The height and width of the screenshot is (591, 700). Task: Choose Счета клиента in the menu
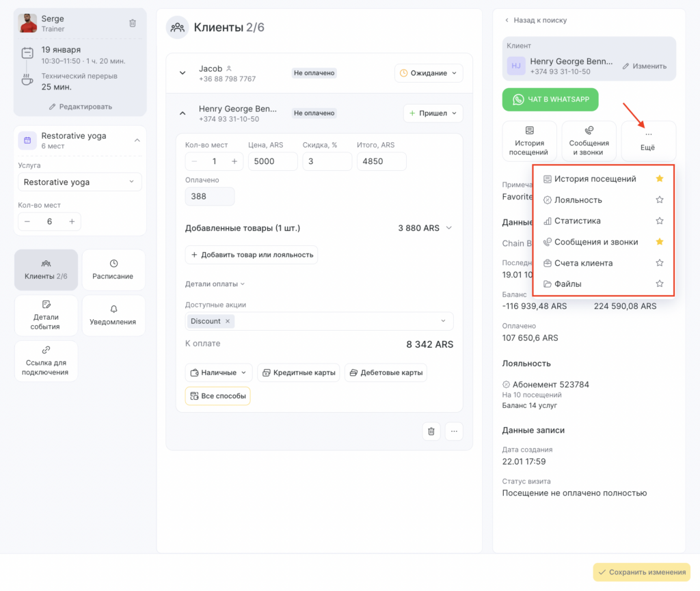[x=583, y=263]
